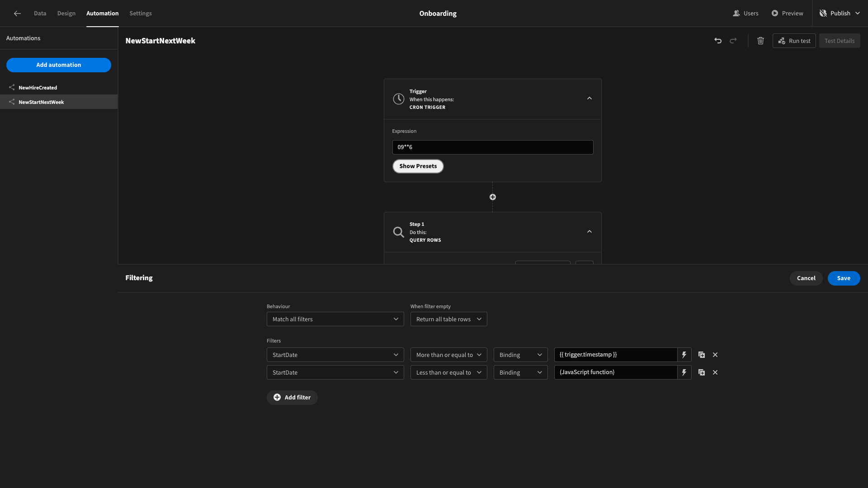Undo the last change
The width and height of the screenshot is (868, 488).
point(718,41)
